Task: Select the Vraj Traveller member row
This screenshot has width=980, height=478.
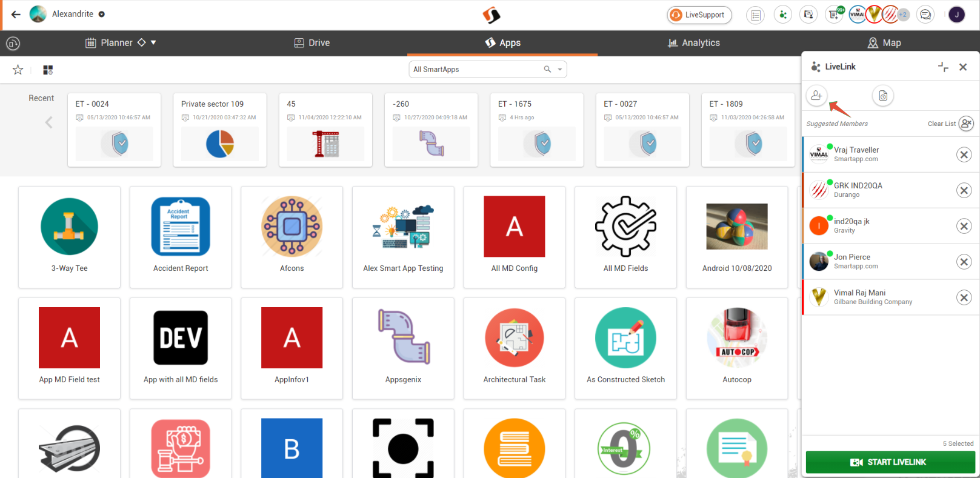Action: 890,154
